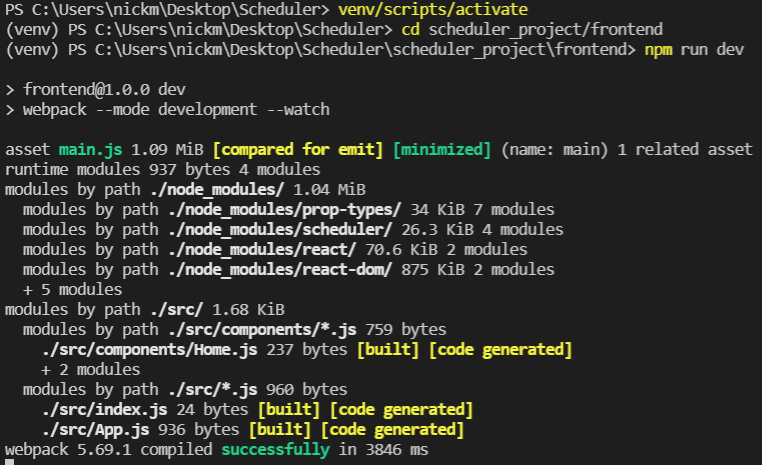Click '[built]' tag on index.js line

pyautogui.click(x=289, y=410)
